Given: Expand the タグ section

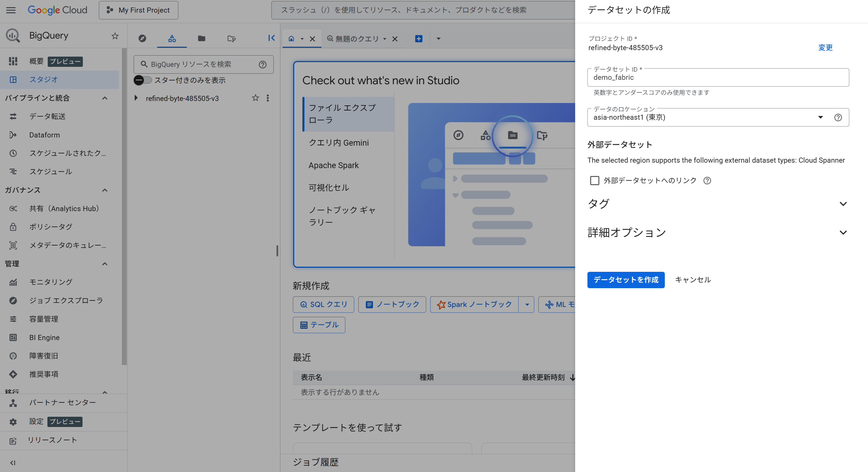Looking at the screenshot, I should tap(843, 204).
